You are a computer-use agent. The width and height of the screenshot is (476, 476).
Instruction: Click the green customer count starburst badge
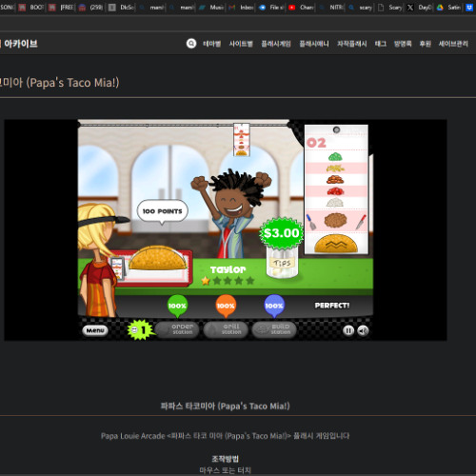click(x=140, y=330)
